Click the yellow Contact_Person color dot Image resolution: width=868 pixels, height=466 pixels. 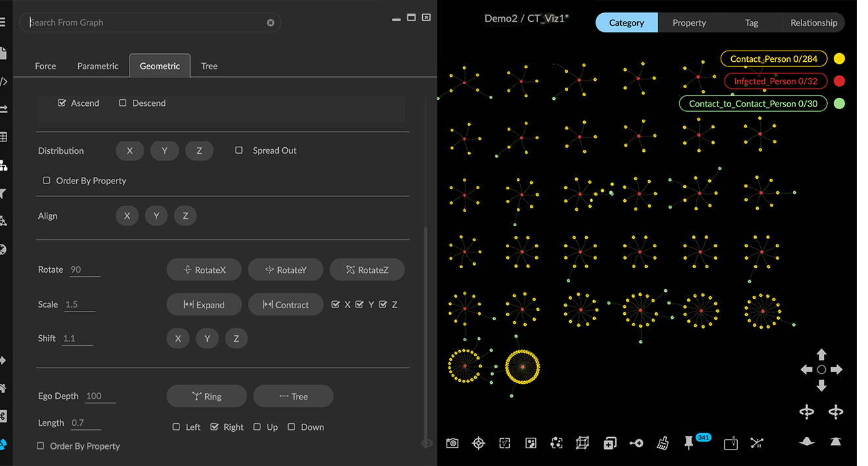pyautogui.click(x=839, y=58)
